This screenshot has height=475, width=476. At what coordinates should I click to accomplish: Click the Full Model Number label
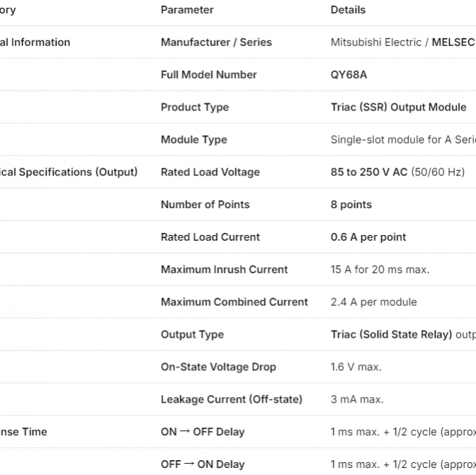pyautogui.click(x=208, y=75)
